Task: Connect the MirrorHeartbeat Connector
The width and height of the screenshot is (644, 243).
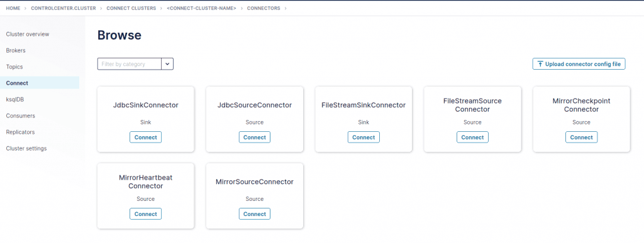Action: [145, 214]
